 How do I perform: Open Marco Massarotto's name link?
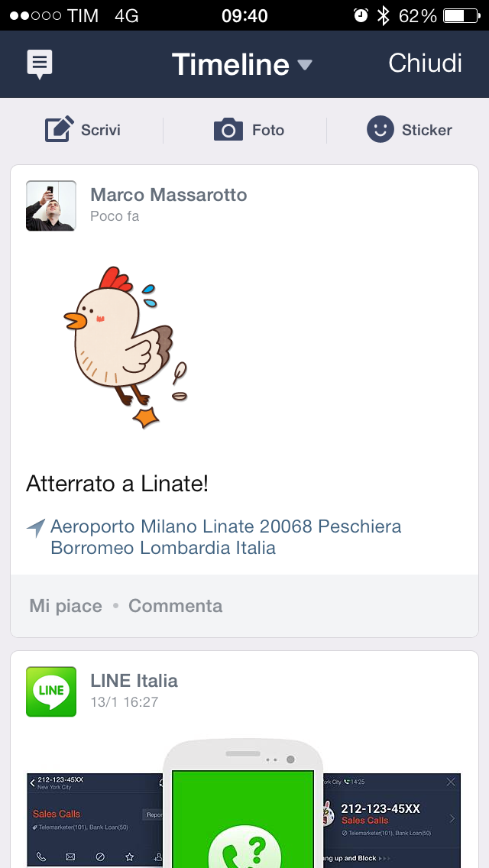169,195
